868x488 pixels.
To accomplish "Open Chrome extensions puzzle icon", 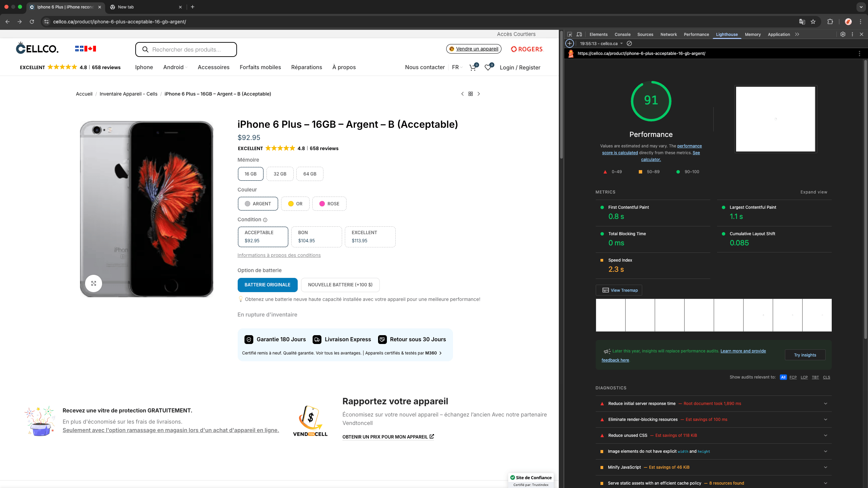I will coord(830,22).
